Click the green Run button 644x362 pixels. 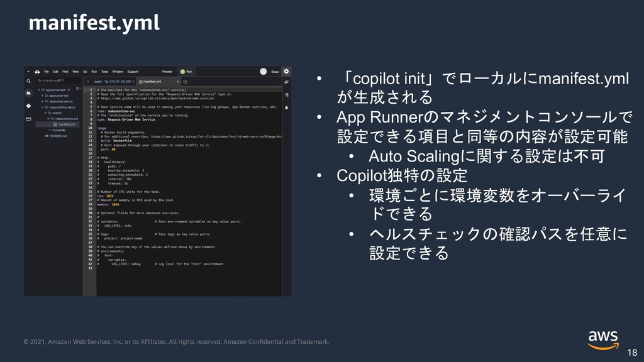[x=186, y=72]
